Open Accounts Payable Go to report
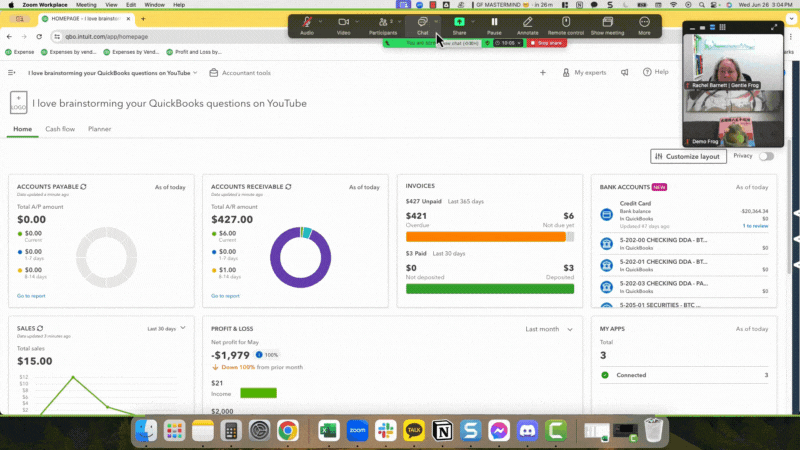800x450 pixels. click(x=31, y=296)
